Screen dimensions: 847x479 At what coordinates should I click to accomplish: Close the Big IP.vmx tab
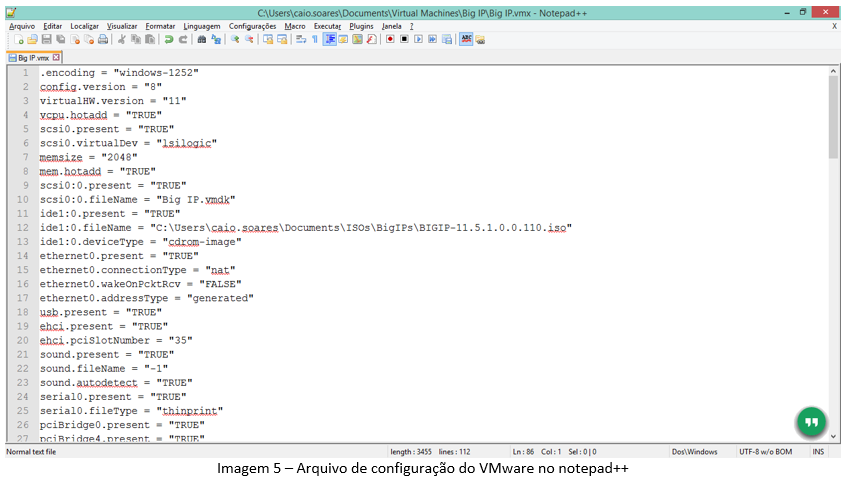click(57, 57)
